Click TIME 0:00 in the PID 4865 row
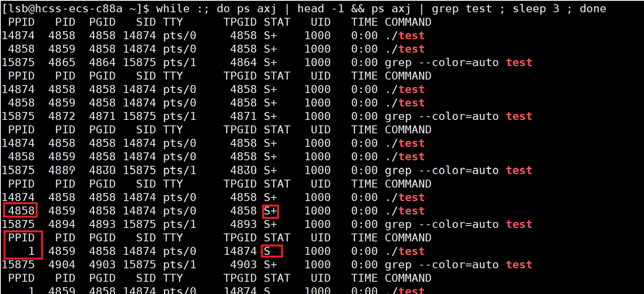644x294 pixels. (x=364, y=63)
